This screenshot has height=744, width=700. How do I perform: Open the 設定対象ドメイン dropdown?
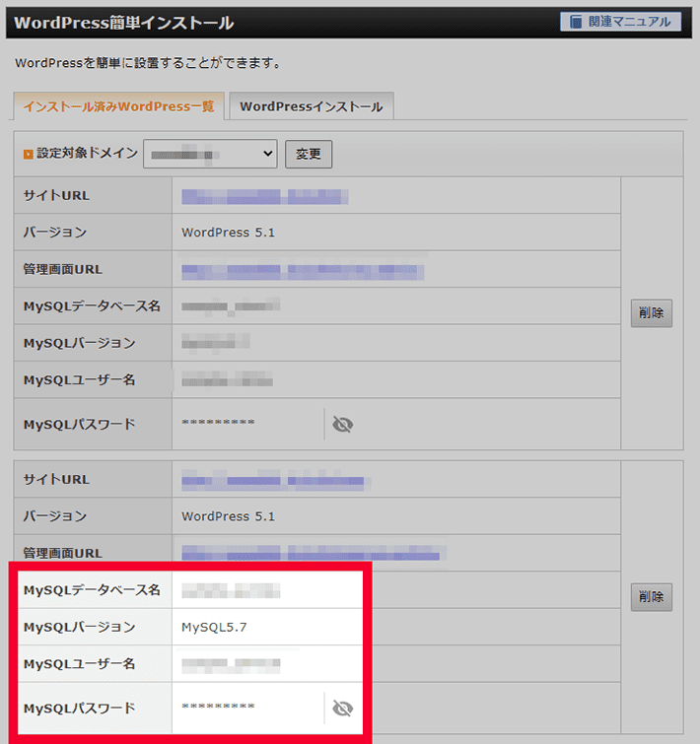(x=210, y=154)
